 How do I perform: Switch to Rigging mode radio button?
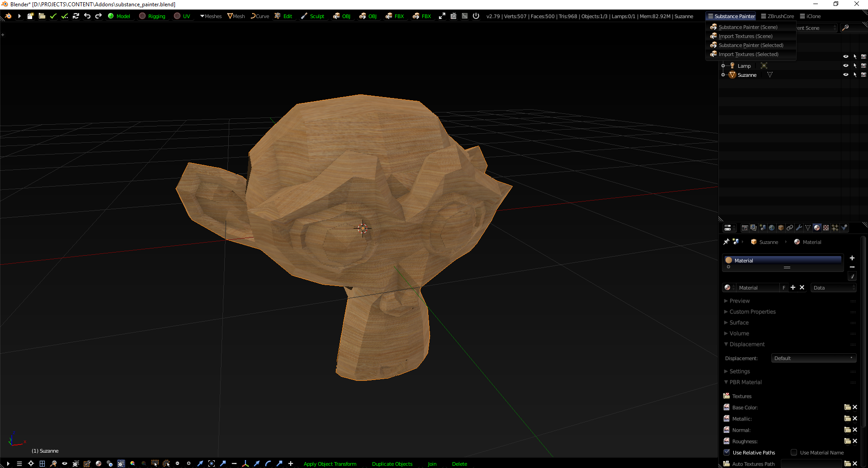point(152,16)
